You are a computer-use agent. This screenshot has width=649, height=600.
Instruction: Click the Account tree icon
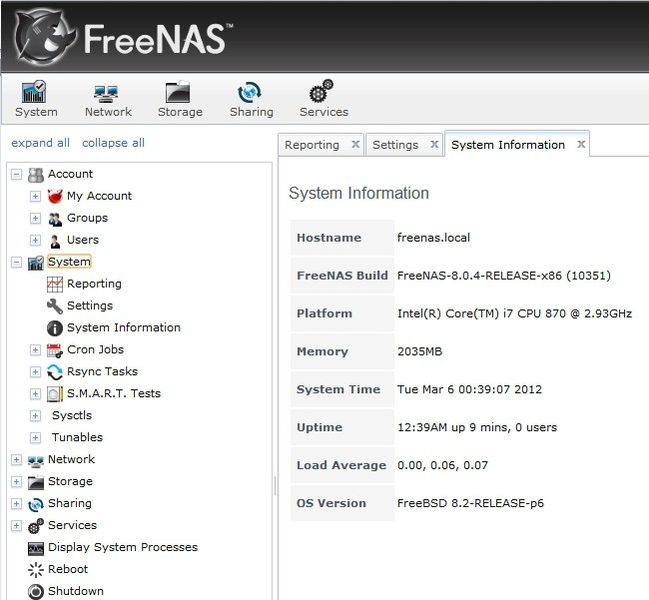tap(36, 175)
